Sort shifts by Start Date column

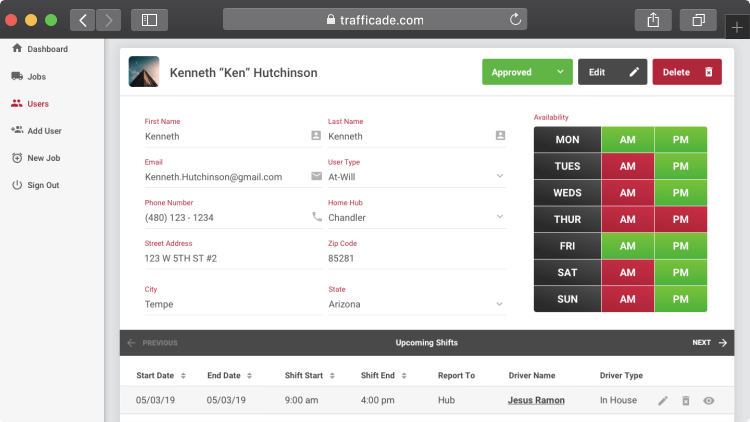click(160, 375)
